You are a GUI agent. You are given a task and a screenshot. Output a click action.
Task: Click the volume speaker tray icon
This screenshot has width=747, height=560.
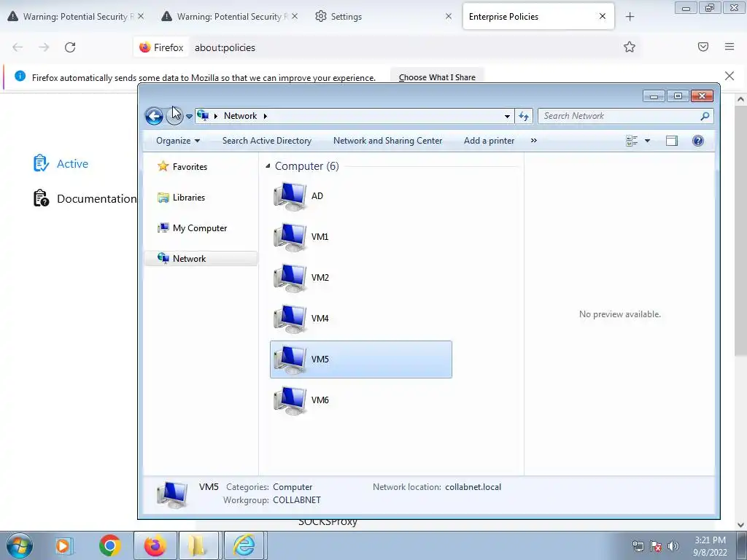click(x=673, y=546)
